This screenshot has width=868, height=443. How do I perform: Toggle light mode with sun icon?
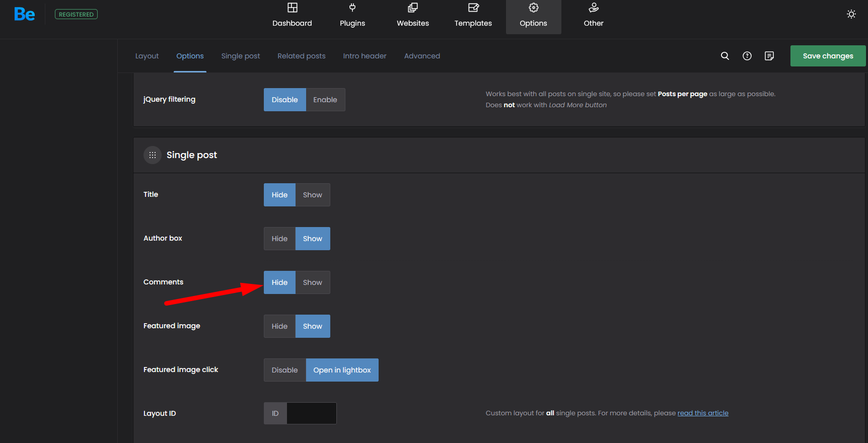point(851,14)
